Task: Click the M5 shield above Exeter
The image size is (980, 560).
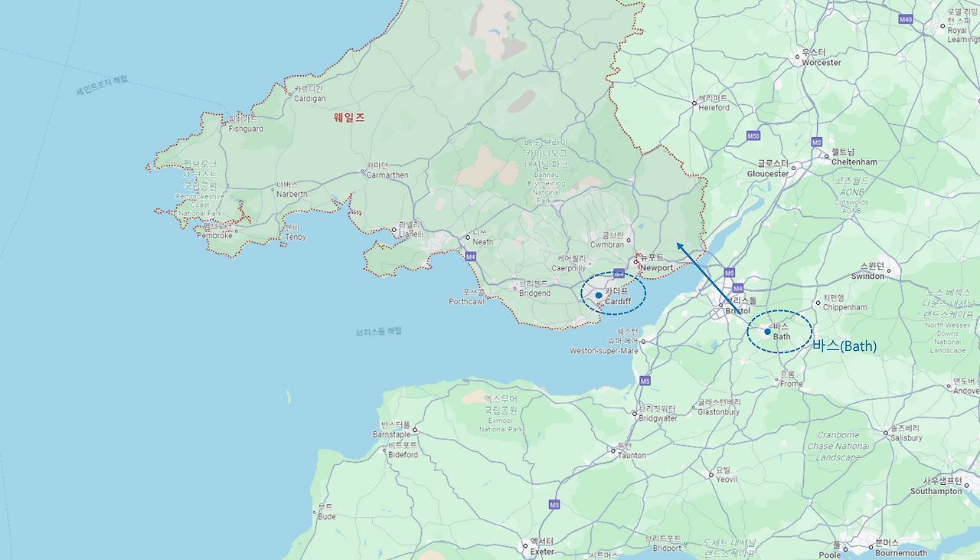Action: point(554,505)
